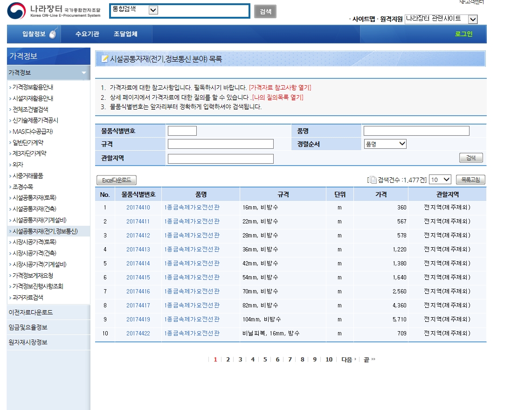Image resolution: width=532 pixels, height=410 pixels.
Task: Open the 정렬순서 dropdown
Action: pos(385,144)
